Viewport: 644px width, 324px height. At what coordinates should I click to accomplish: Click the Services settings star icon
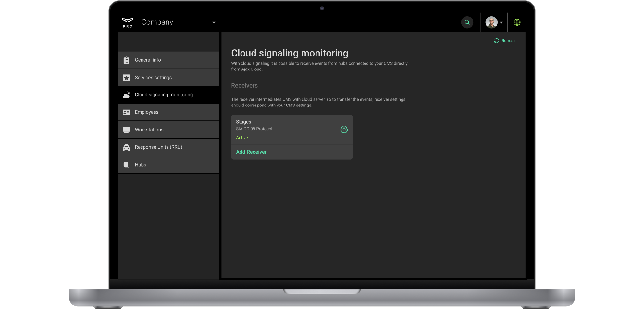click(126, 78)
